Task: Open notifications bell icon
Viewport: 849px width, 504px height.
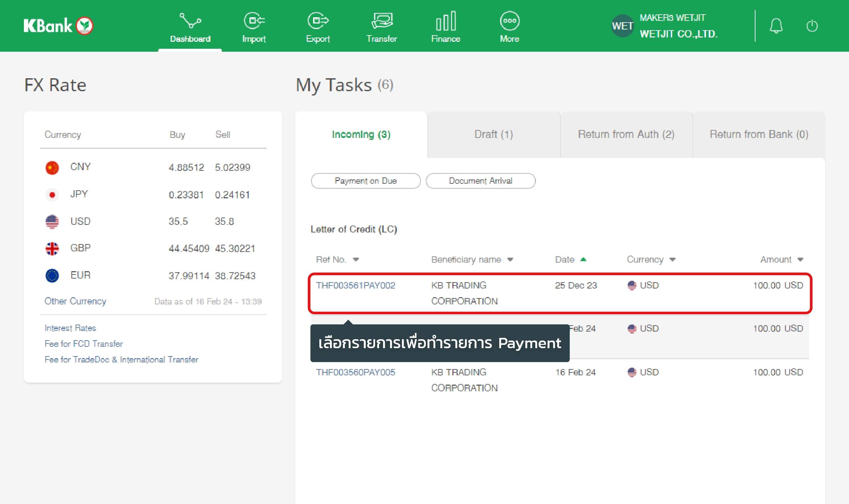Action: coord(776,26)
